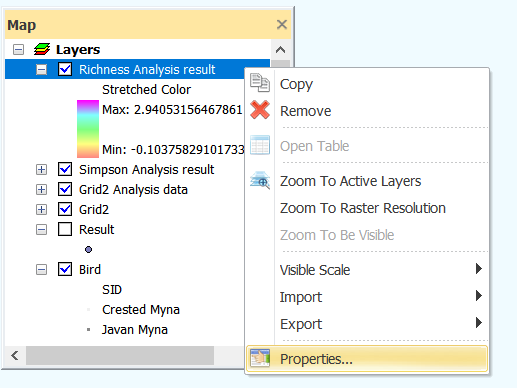Uncheck the Bird layer checkbox
Screen dimensions: 517x388
65,269
